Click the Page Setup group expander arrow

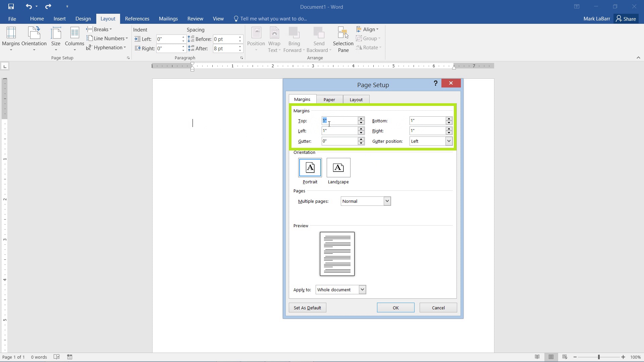click(128, 58)
